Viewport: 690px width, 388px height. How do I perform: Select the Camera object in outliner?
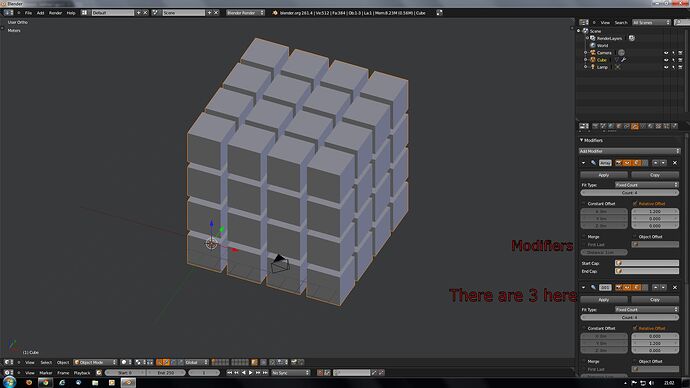click(x=604, y=53)
